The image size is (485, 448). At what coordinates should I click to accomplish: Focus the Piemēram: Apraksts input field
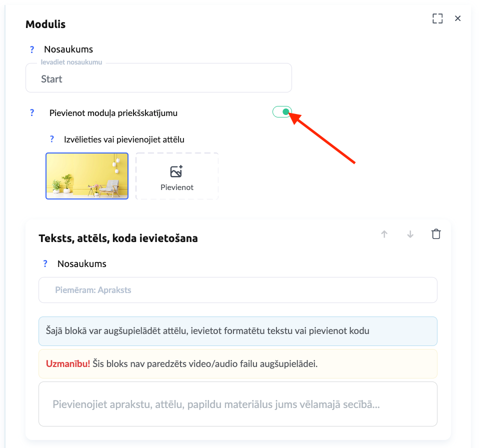click(237, 290)
